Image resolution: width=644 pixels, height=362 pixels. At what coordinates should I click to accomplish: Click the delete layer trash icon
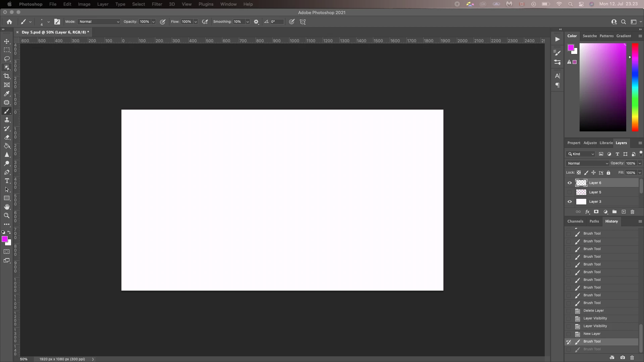click(x=632, y=212)
